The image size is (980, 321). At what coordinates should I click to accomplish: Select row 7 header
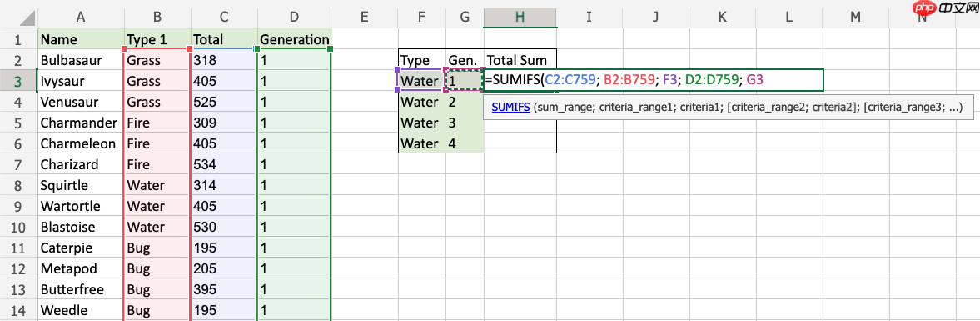pyautogui.click(x=18, y=164)
